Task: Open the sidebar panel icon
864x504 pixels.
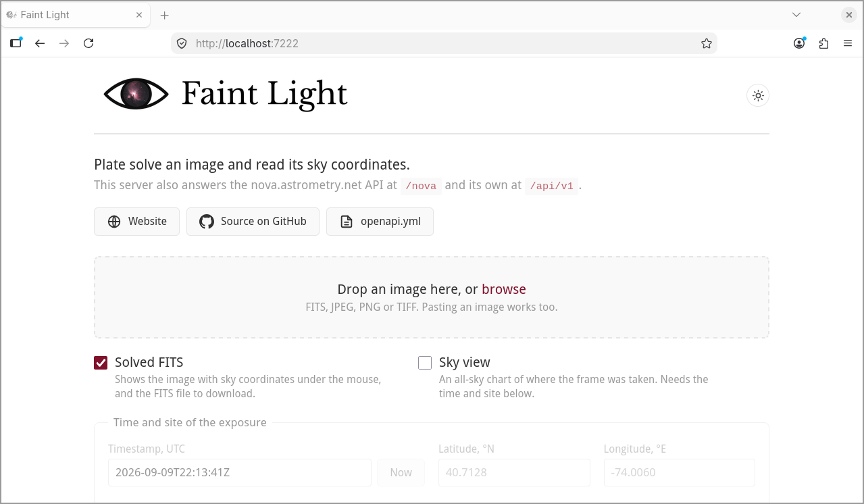Action: tap(16, 43)
